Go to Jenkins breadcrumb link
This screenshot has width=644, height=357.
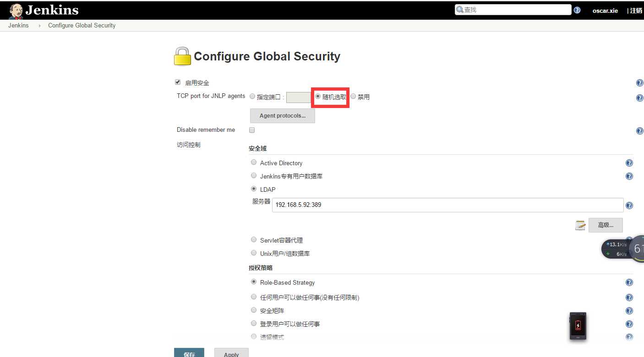18,26
